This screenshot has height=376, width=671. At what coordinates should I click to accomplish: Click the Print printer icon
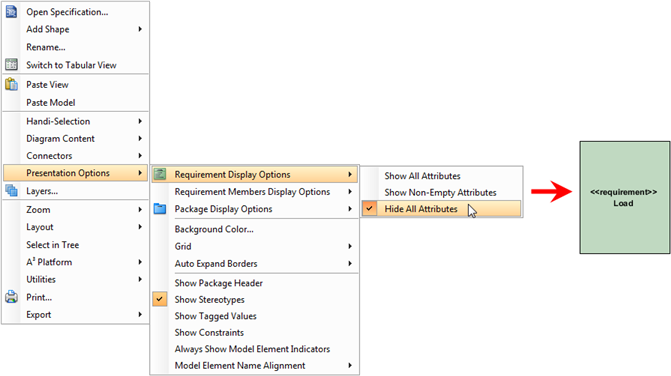pyautogui.click(x=11, y=297)
